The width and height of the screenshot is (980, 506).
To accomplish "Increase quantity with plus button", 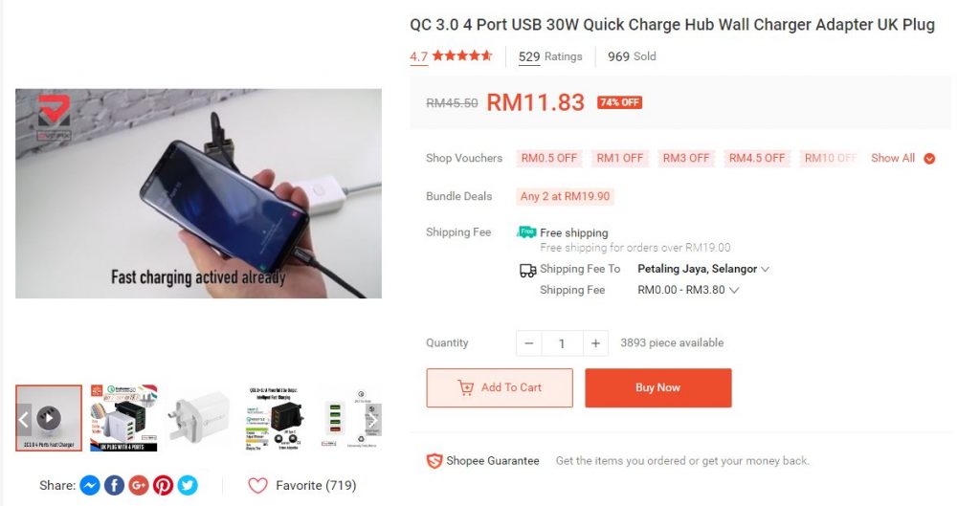I will (x=595, y=343).
